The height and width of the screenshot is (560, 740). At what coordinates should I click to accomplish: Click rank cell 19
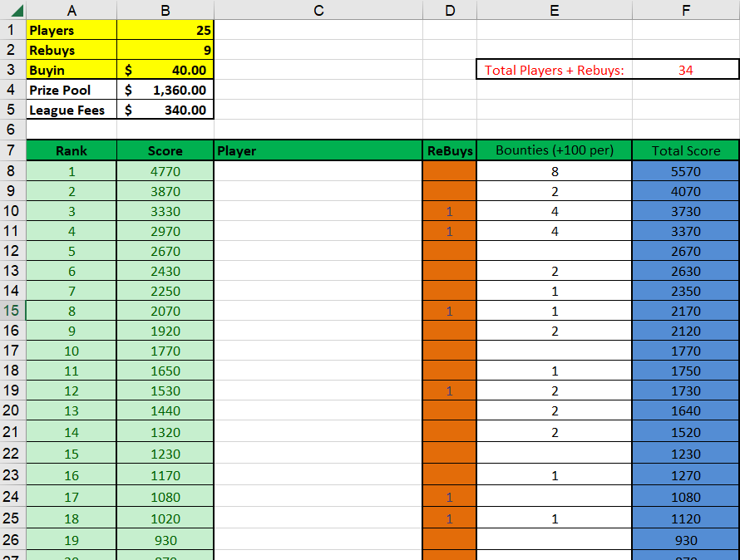pyautogui.click(x=72, y=540)
